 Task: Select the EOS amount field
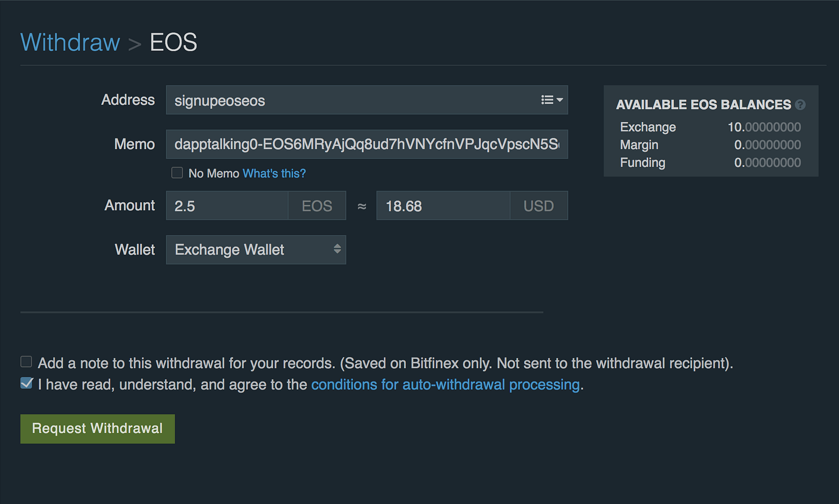(x=227, y=206)
